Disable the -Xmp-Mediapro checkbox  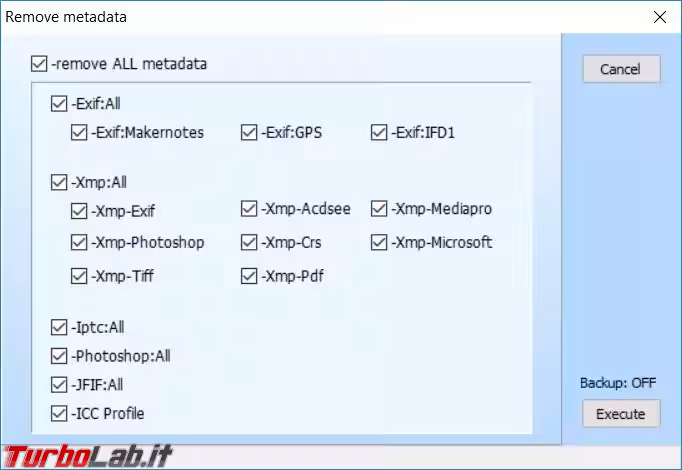click(x=379, y=209)
